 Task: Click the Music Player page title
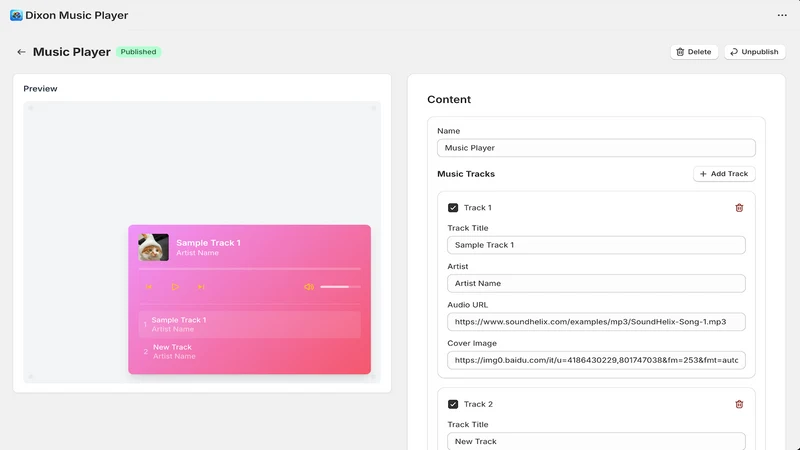(x=71, y=52)
